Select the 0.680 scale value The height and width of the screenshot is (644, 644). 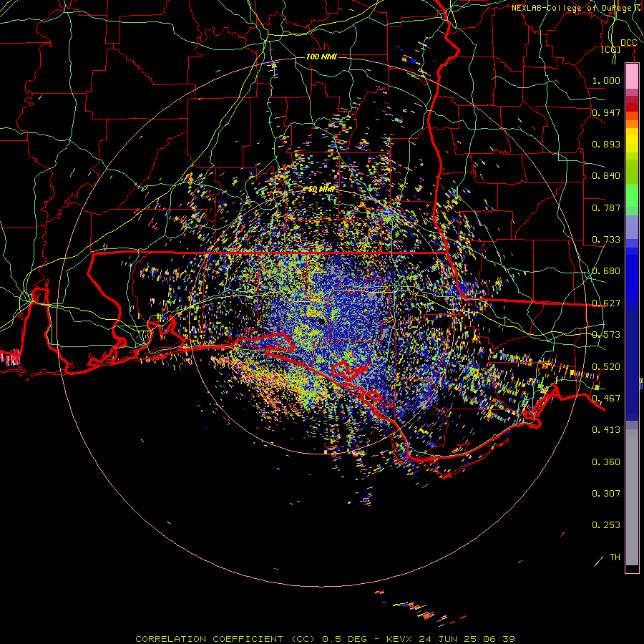[x=606, y=271]
